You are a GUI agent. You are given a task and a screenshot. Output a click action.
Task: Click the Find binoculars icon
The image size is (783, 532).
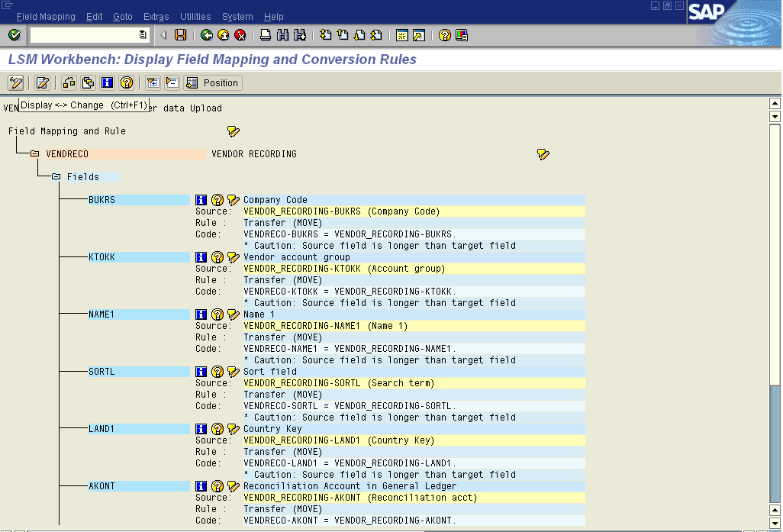283,35
